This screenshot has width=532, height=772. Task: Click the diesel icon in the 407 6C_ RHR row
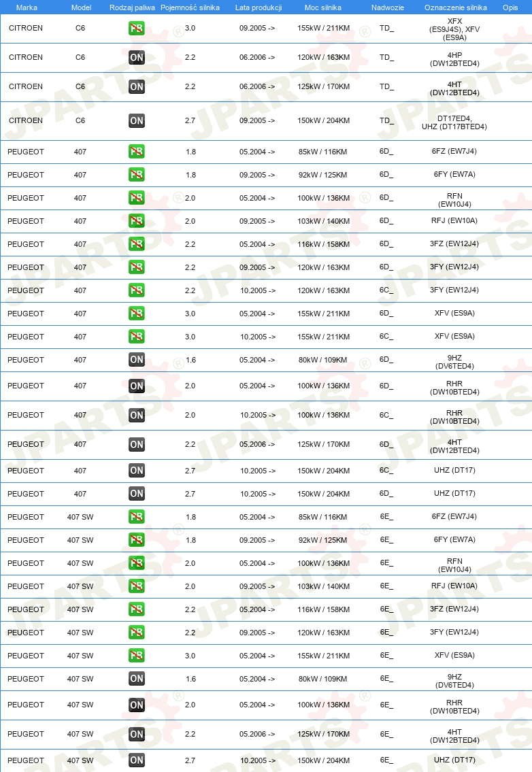coord(137,415)
